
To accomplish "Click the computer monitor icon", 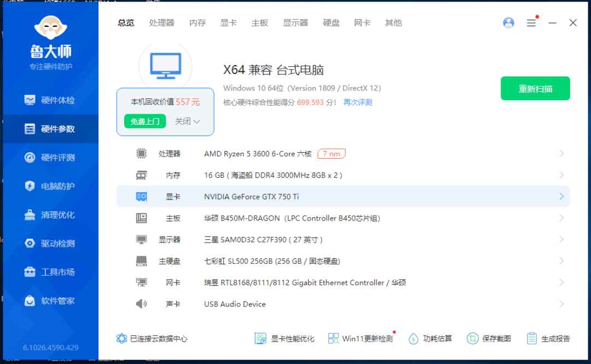I will pos(165,66).
